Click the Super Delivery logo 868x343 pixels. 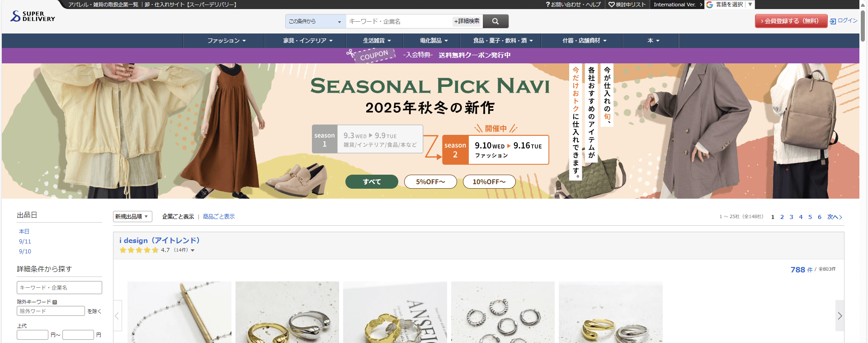tap(33, 17)
